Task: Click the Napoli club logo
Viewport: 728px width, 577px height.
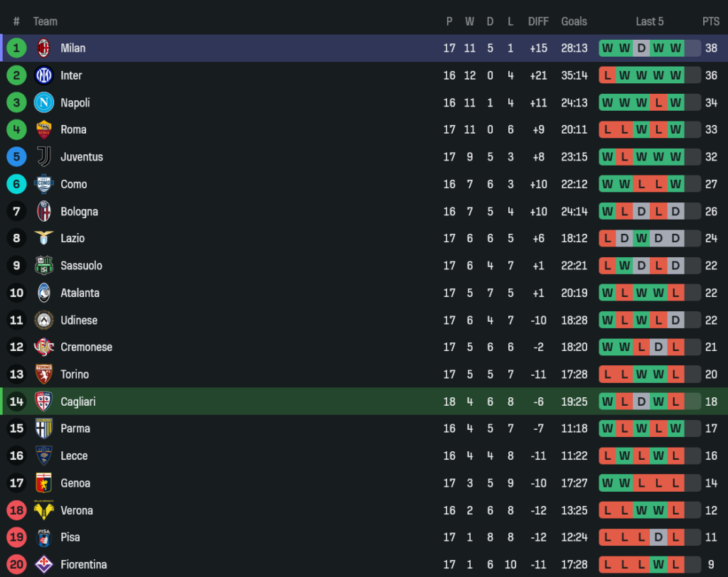Action: pos(44,102)
